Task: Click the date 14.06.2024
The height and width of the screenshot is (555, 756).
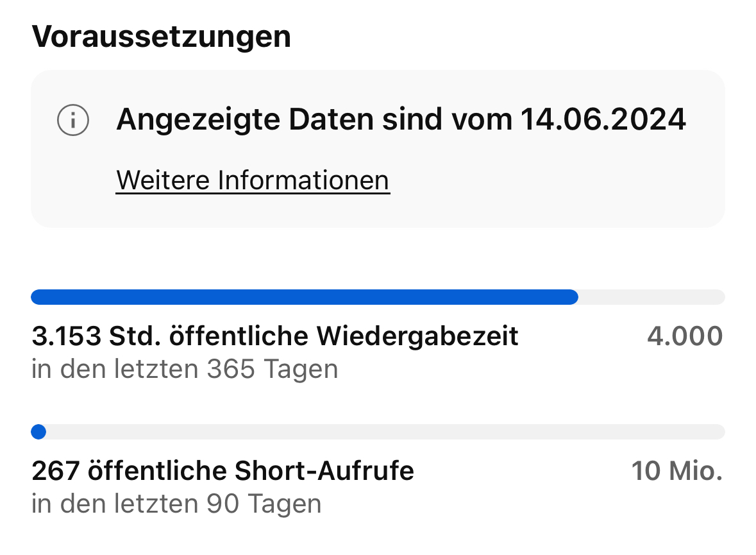Action: 603,120
